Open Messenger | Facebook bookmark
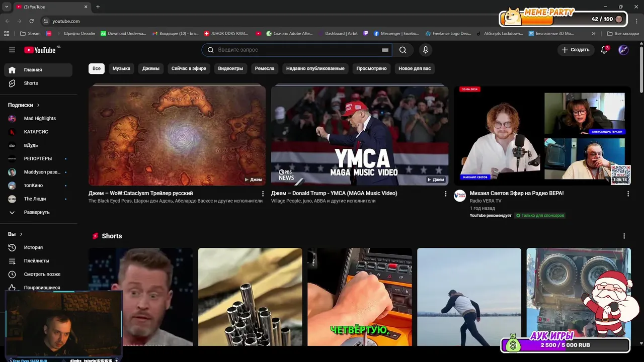Viewport: 644px width, 362px height. (x=396, y=34)
